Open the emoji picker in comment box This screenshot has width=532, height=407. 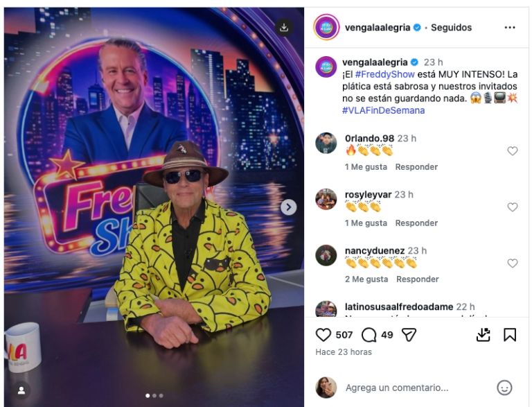tap(504, 388)
